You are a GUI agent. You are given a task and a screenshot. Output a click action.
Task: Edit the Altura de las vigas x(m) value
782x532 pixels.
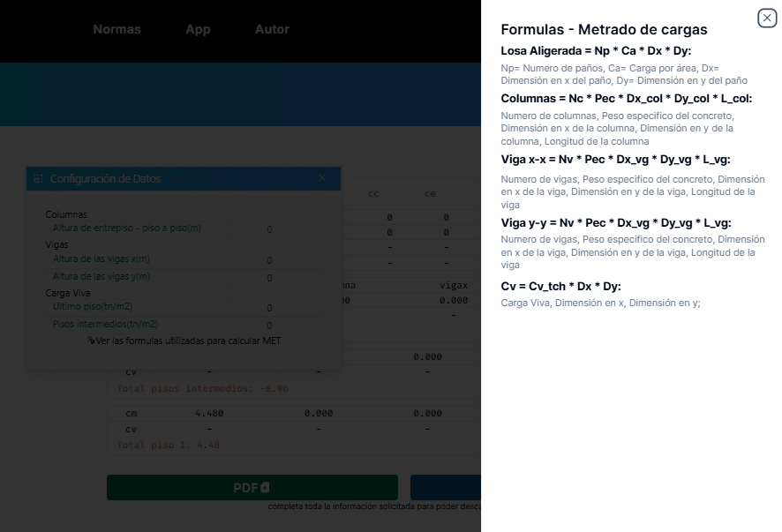tap(269, 260)
